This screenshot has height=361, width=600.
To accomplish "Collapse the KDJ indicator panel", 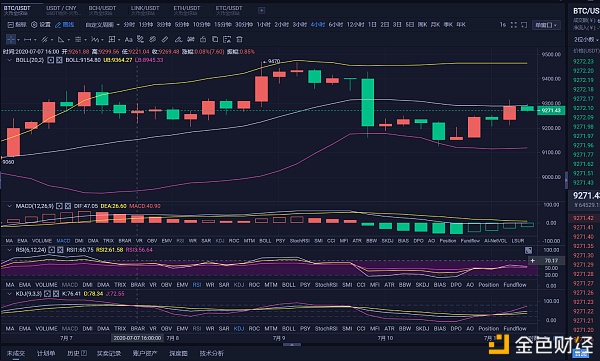I will coord(9,294).
